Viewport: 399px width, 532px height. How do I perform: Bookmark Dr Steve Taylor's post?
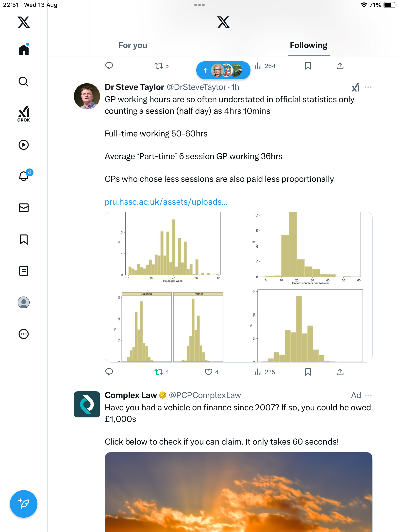[x=308, y=372]
